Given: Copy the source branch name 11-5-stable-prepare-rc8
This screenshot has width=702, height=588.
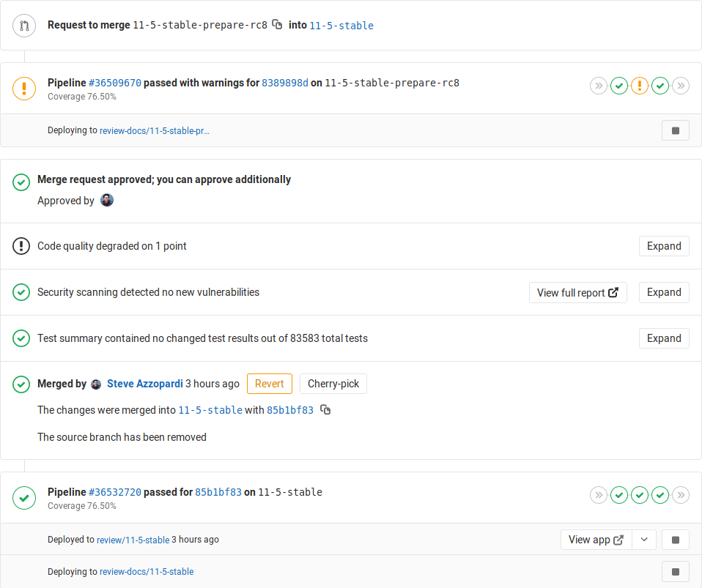Looking at the screenshot, I should 277,24.
